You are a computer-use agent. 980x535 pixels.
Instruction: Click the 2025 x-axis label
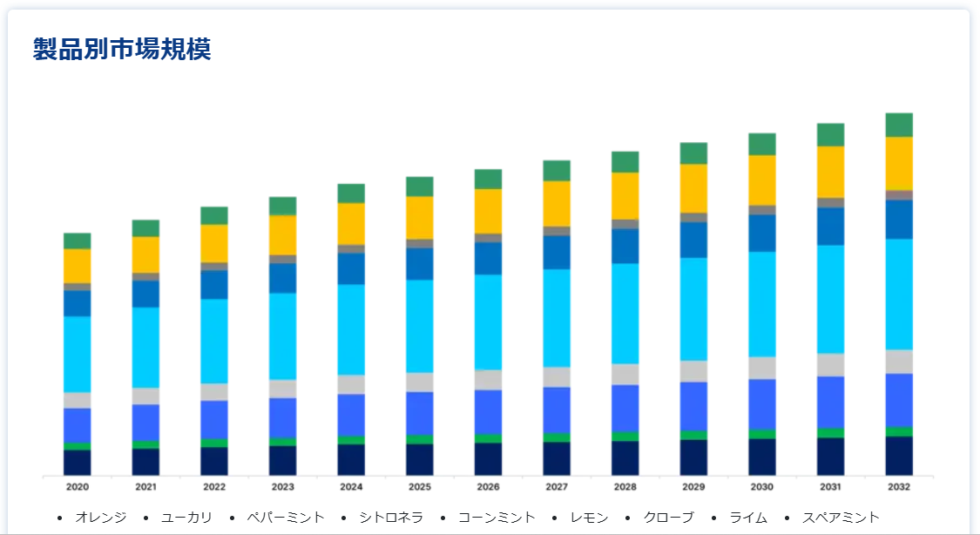(x=419, y=486)
